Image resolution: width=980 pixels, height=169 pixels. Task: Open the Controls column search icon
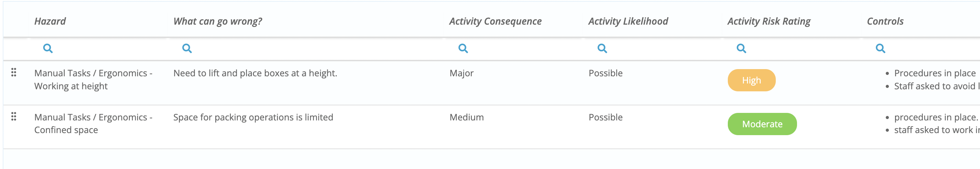point(881,49)
